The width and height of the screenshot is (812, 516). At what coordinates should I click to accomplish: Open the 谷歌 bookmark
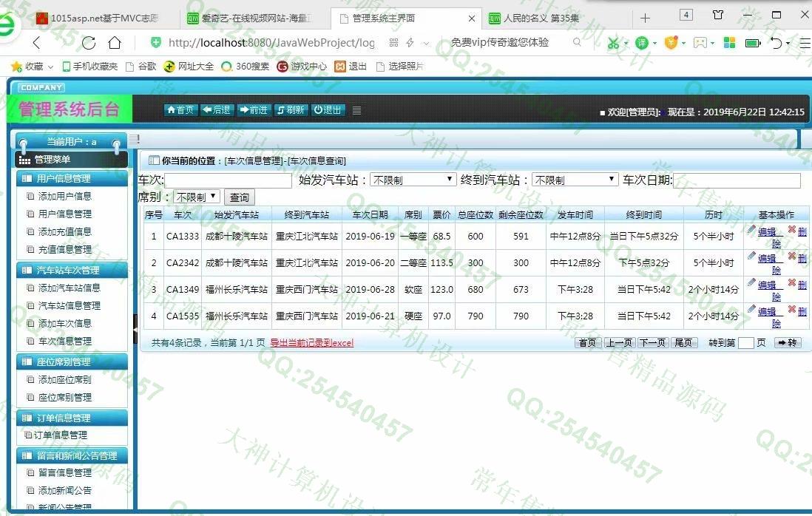point(141,67)
